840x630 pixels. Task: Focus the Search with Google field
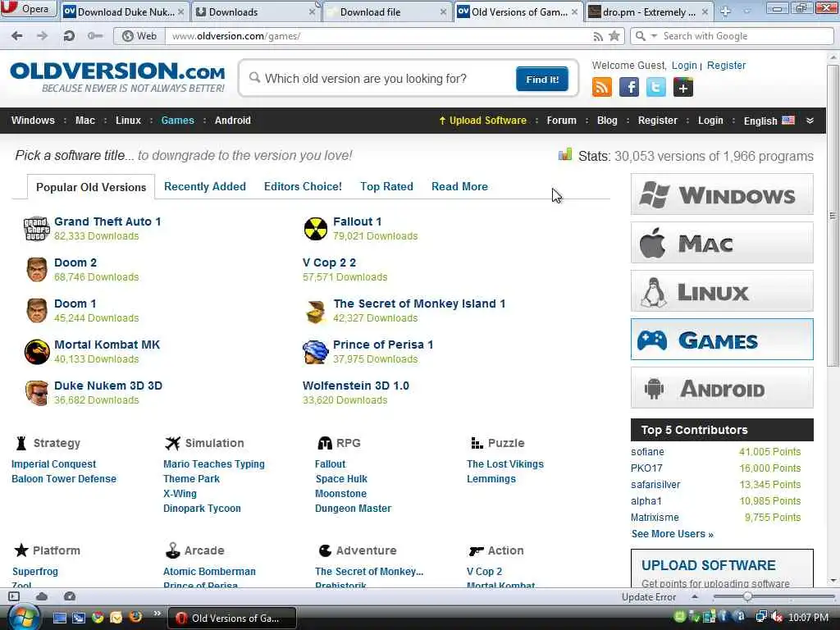(x=745, y=36)
